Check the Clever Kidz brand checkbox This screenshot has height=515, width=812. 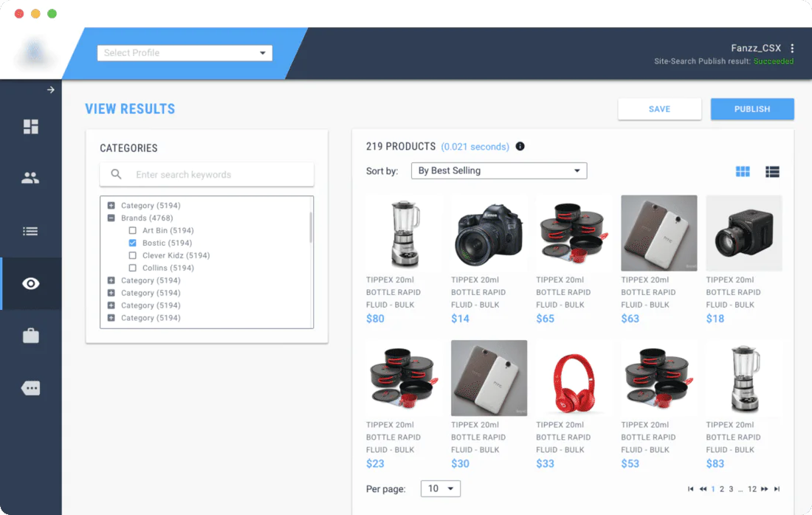pos(133,255)
